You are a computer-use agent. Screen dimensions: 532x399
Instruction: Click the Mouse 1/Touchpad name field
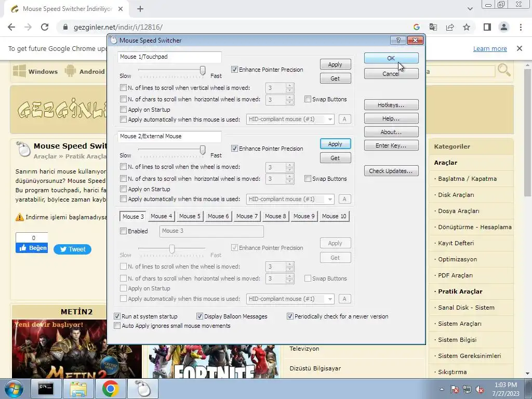pos(170,57)
